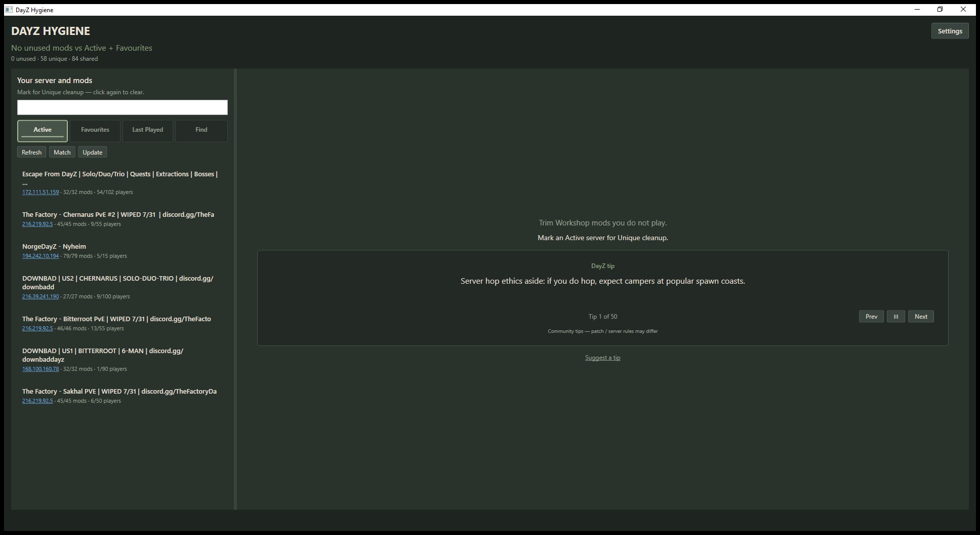
Task: Minimize the DayZ Hygiene window
Action: [917, 10]
